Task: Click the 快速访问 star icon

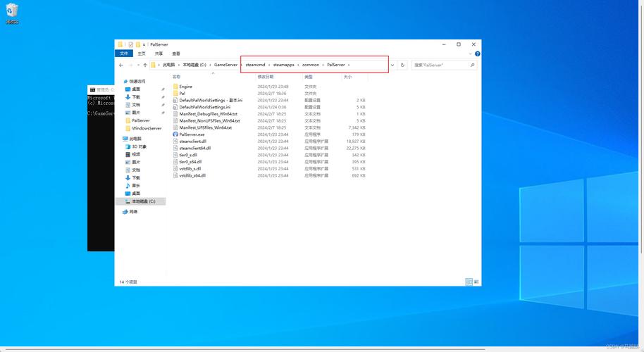Action: pos(125,81)
